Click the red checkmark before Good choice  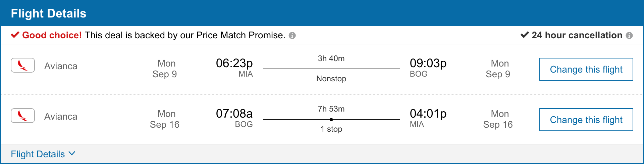coord(15,35)
